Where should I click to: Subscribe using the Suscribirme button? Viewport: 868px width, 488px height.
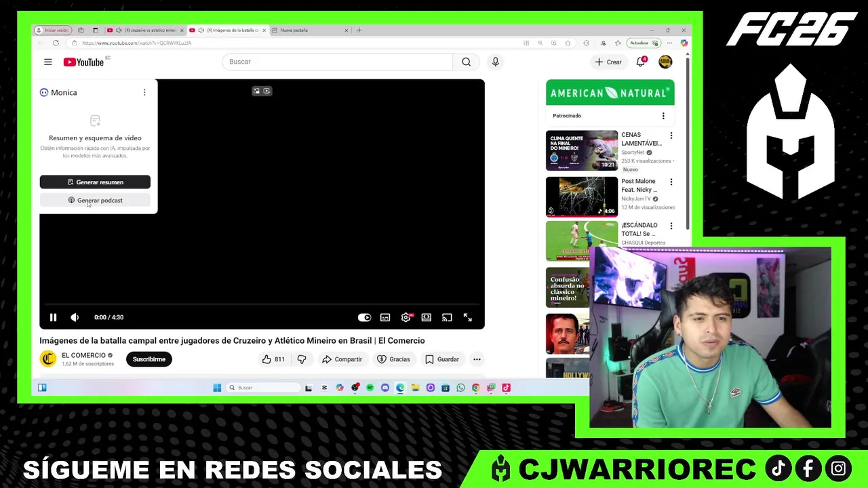[149, 359]
